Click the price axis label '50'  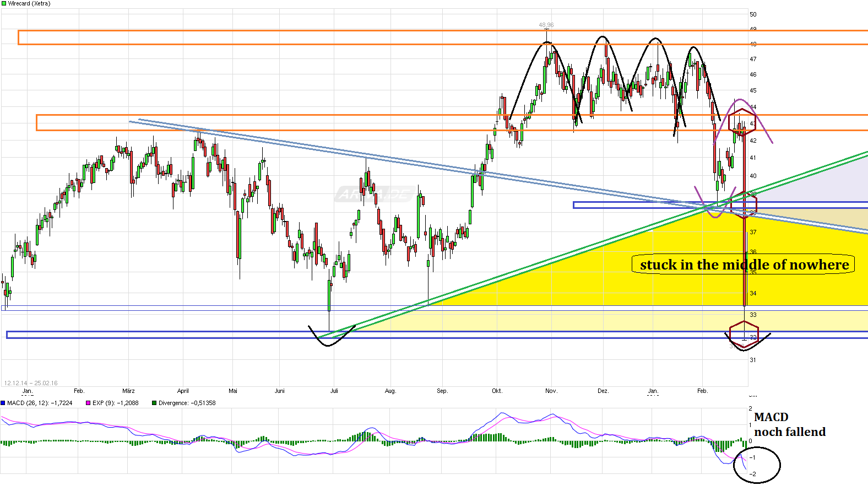(x=753, y=14)
